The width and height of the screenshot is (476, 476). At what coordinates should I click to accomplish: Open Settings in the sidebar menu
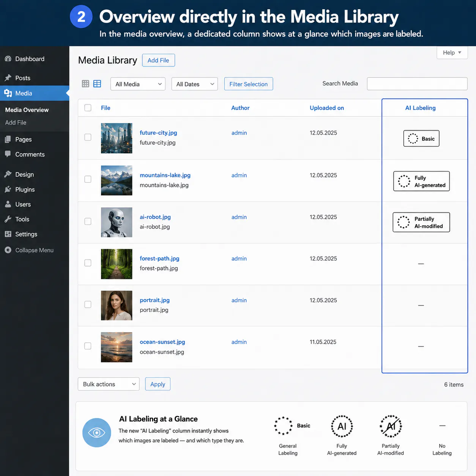tap(26, 234)
